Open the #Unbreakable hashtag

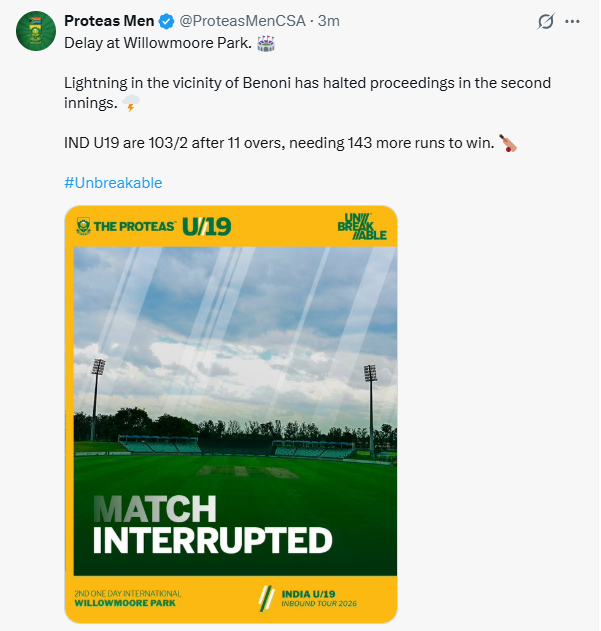coord(112,183)
